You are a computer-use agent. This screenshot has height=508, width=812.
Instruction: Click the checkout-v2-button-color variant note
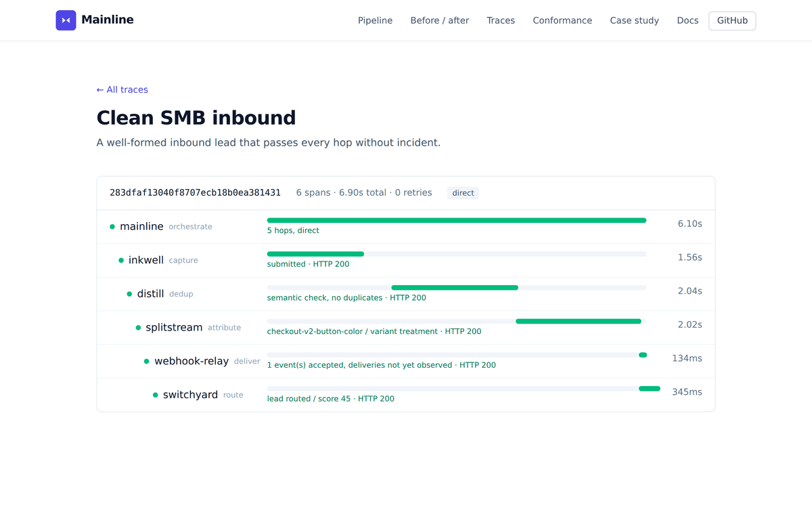pos(374,331)
